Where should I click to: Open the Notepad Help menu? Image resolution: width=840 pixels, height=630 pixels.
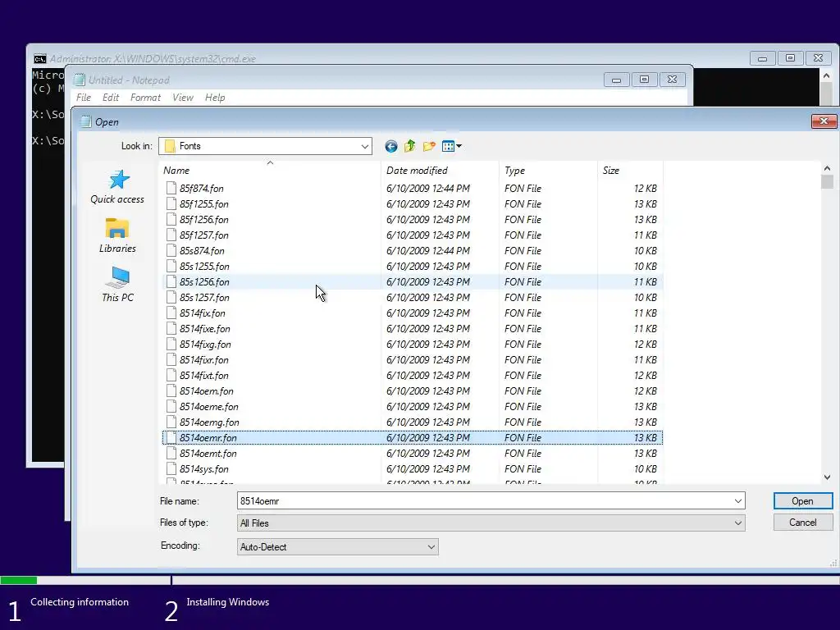(x=215, y=98)
